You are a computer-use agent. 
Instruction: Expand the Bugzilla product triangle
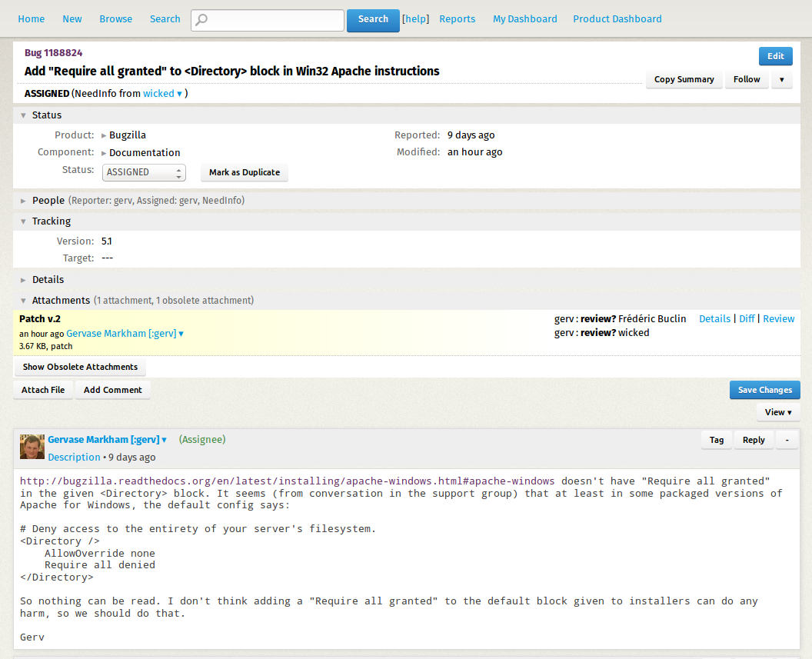(x=104, y=135)
